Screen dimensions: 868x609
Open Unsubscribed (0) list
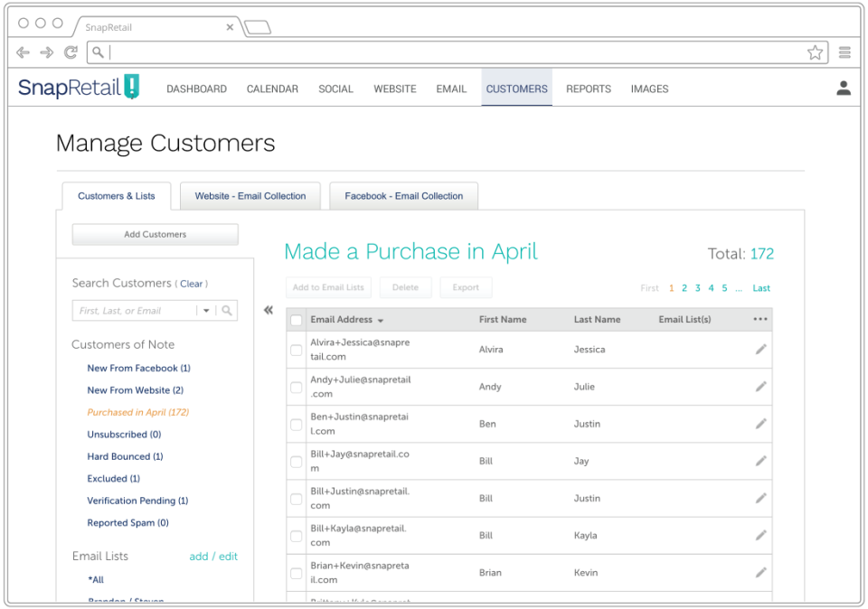(x=124, y=435)
